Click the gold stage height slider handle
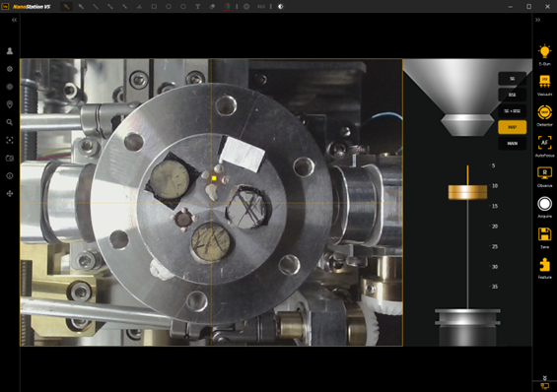This screenshot has width=557, height=392. pos(467,192)
